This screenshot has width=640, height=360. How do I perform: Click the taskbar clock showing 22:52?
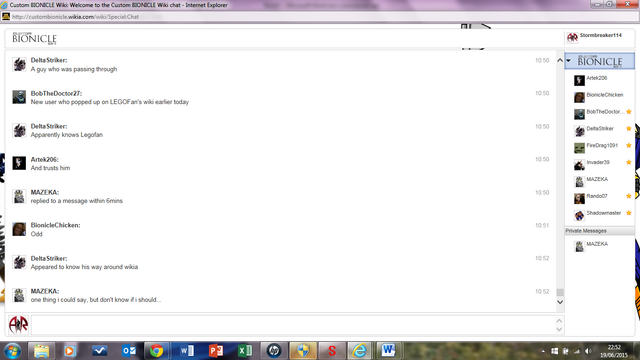(x=614, y=351)
